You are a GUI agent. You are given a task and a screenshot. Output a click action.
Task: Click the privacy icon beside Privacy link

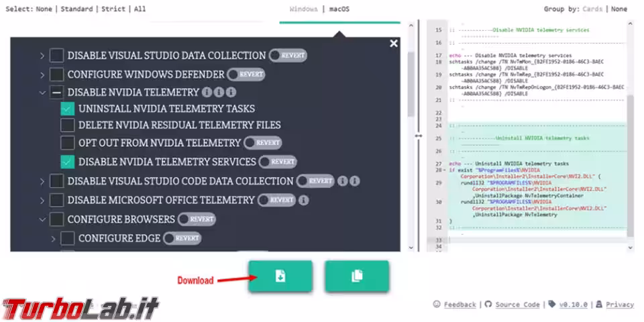(x=600, y=305)
